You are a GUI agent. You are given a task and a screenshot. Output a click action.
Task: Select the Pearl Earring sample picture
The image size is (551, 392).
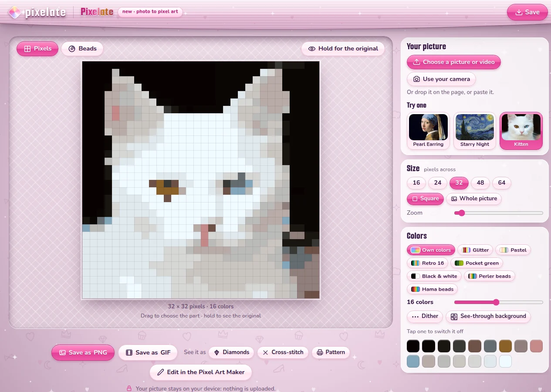428,131
